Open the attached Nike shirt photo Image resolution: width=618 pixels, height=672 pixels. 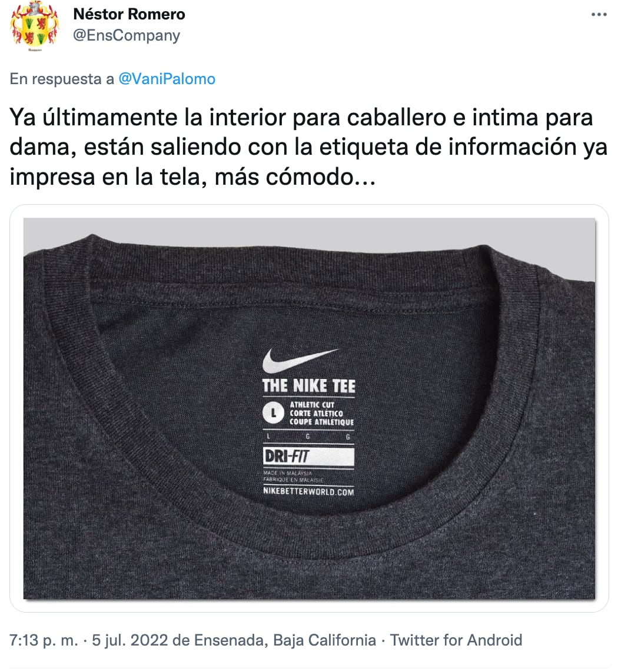coord(309,408)
